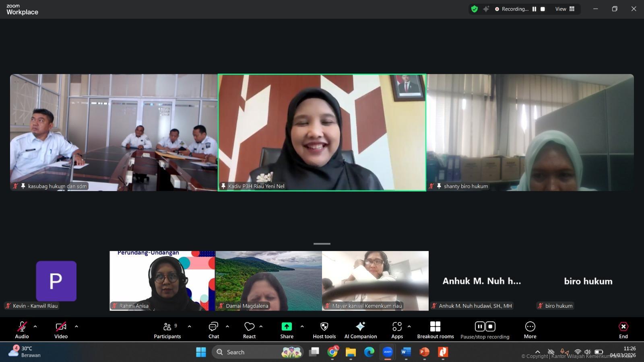Viewport: 644px width, 362px height.
Task: Expand audio options arrow
Action: (x=35, y=327)
